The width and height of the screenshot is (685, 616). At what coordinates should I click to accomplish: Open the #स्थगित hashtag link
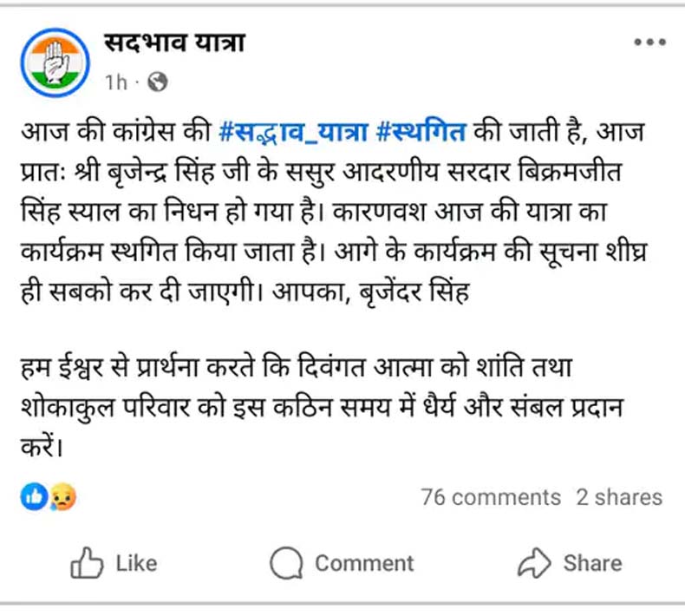point(421,134)
